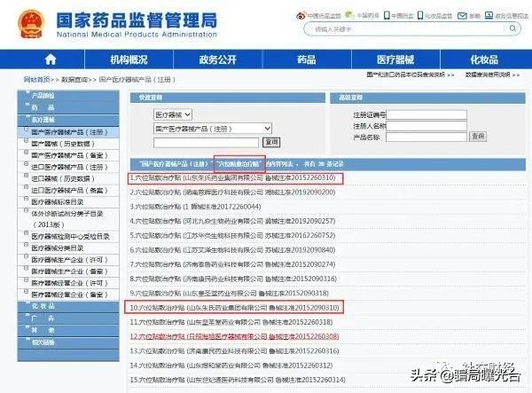This screenshot has height=393, width=532.
Task: Focus the 注册证编号 input field
Action: [426, 114]
